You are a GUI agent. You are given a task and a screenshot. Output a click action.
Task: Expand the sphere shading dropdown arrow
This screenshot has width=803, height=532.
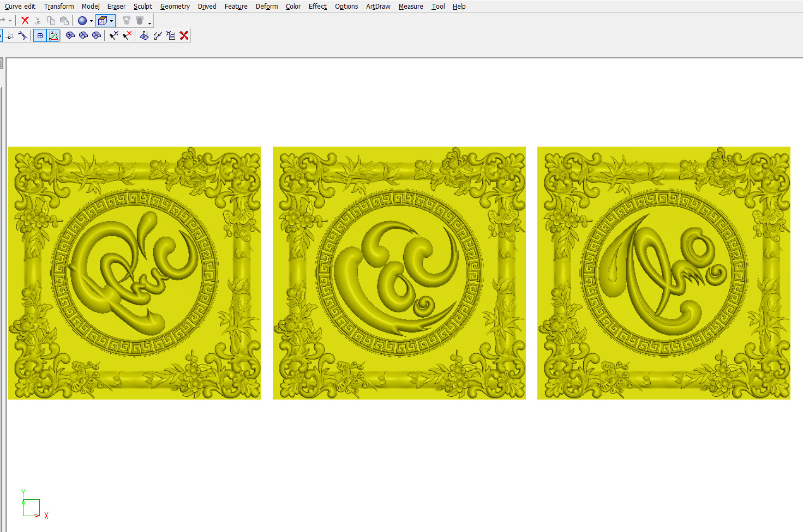[x=91, y=21]
